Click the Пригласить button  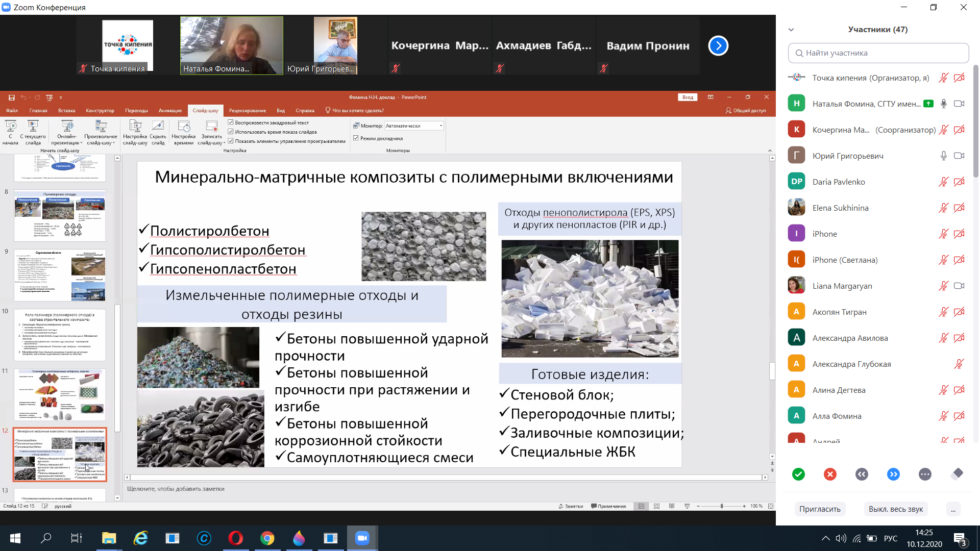coord(820,509)
